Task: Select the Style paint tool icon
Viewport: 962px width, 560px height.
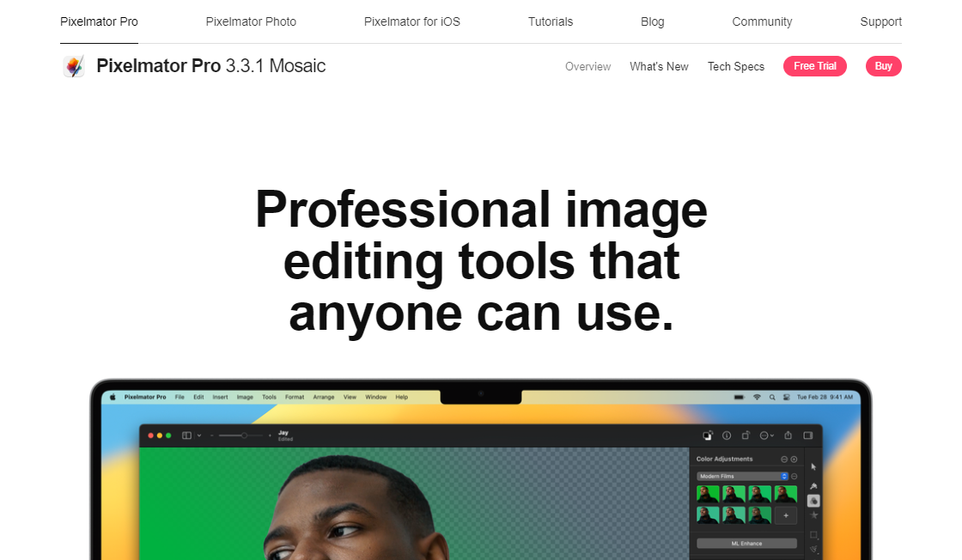Action: click(x=813, y=484)
